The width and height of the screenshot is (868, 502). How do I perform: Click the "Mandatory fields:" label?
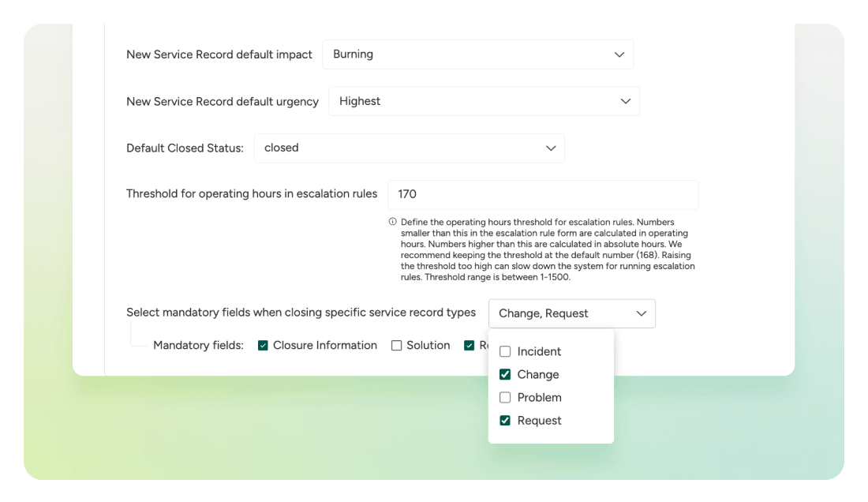[x=198, y=346]
